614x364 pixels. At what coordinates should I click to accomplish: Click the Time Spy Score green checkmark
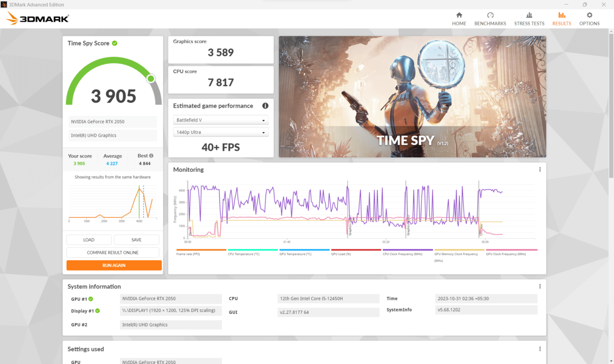coord(115,43)
